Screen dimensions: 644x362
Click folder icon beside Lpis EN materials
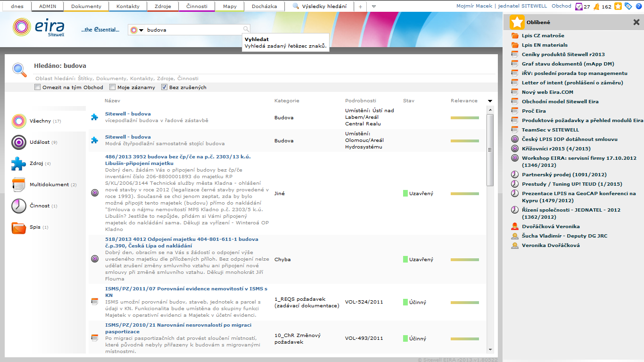[515, 45]
